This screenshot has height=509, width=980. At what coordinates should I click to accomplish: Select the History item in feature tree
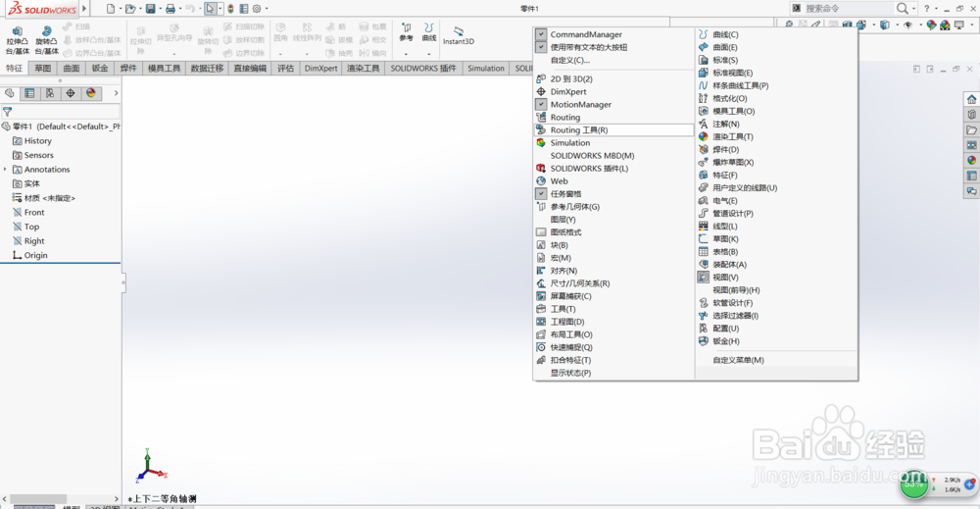37,140
